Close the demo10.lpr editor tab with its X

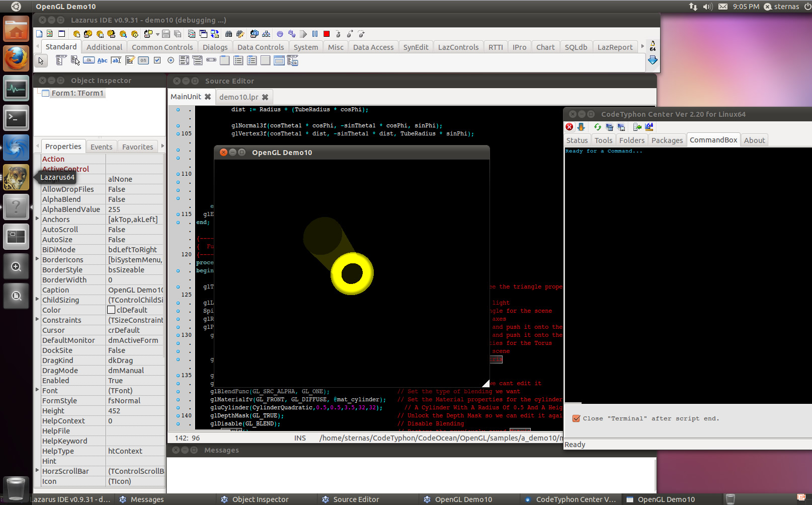coord(265,97)
